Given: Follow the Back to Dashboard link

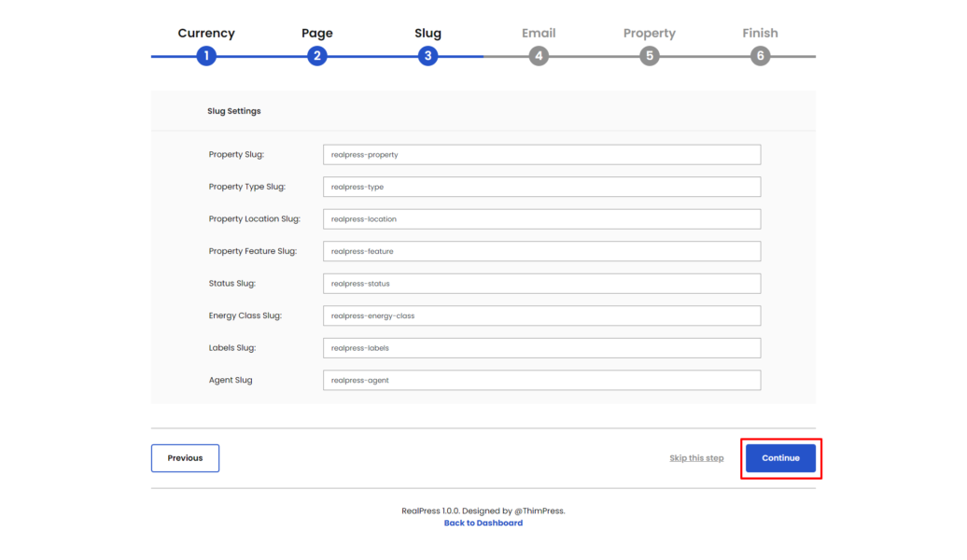Looking at the screenshot, I should tap(483, 524).
